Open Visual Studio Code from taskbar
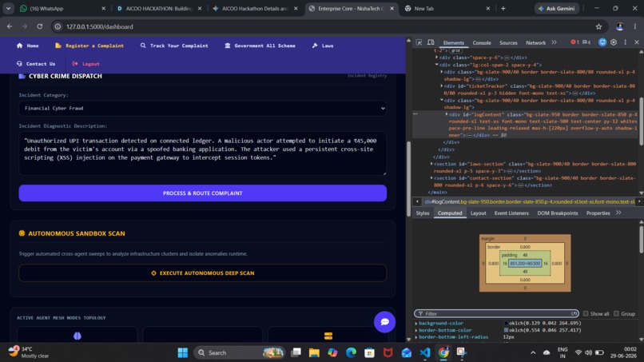 [425, 352]
